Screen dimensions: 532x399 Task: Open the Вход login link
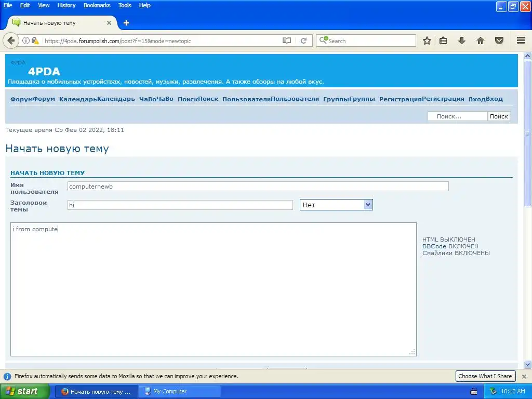pyautogui.click(x=486, y=99)
